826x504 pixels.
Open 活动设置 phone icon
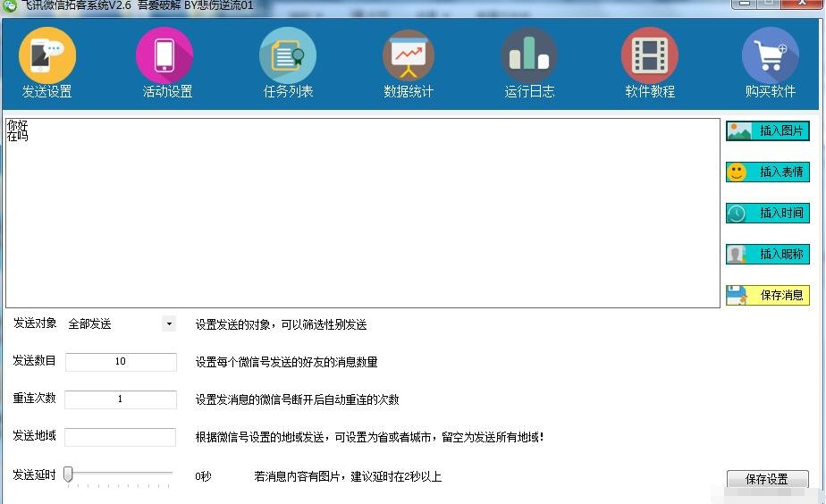tap(164, 55)
